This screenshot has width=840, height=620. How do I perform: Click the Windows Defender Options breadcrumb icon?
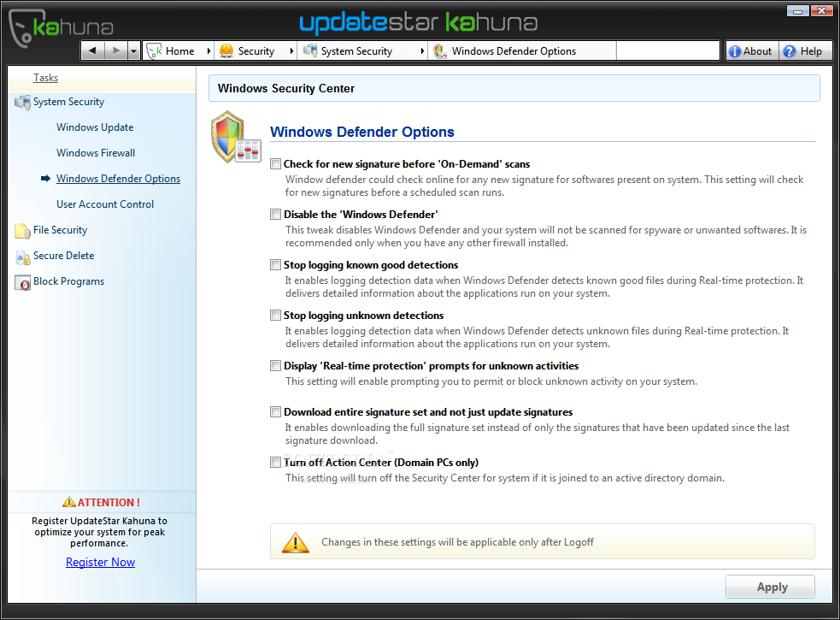point(440,51)
